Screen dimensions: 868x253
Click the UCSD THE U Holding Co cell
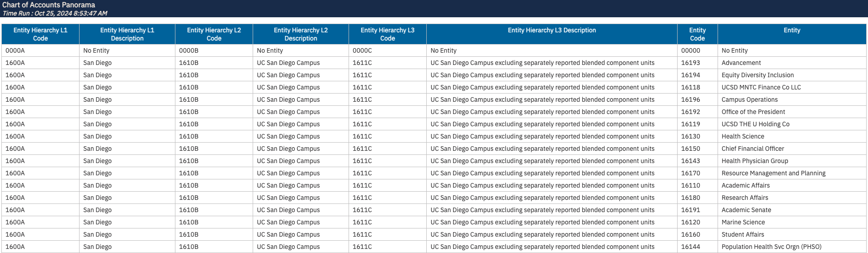coord(755,124)
